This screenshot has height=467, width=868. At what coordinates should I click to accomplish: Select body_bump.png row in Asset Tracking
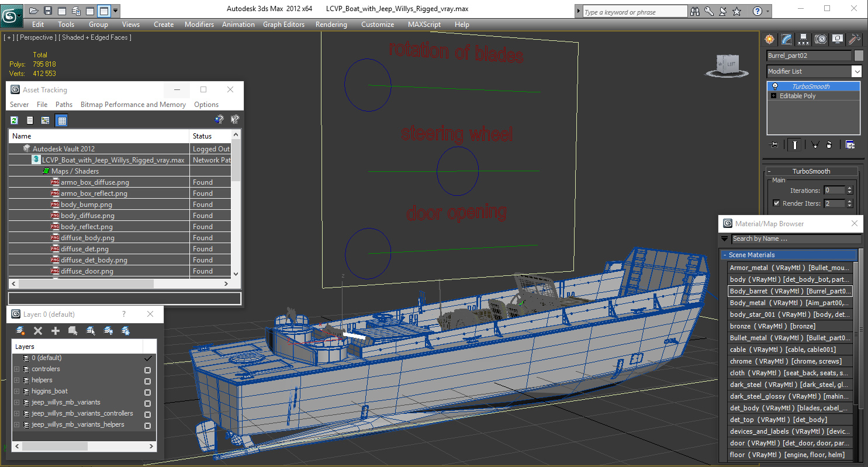pos(119,205)
